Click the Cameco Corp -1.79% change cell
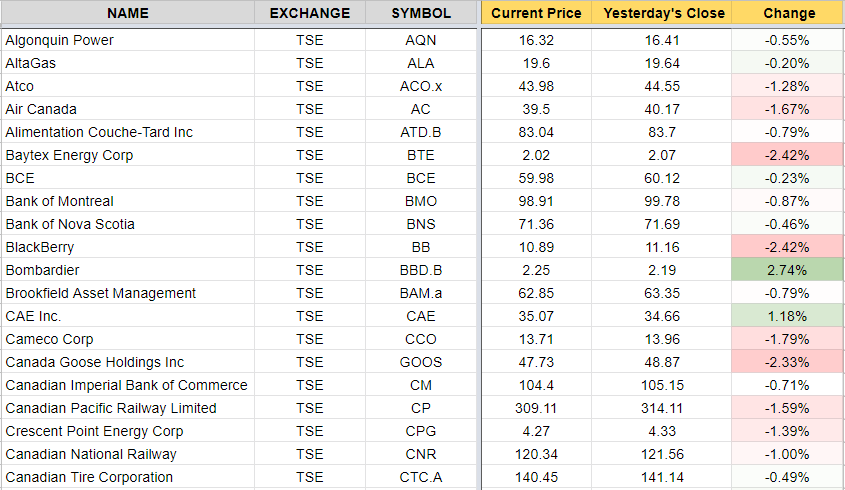The width and height of the screenshot is (845, 490). 787,339
